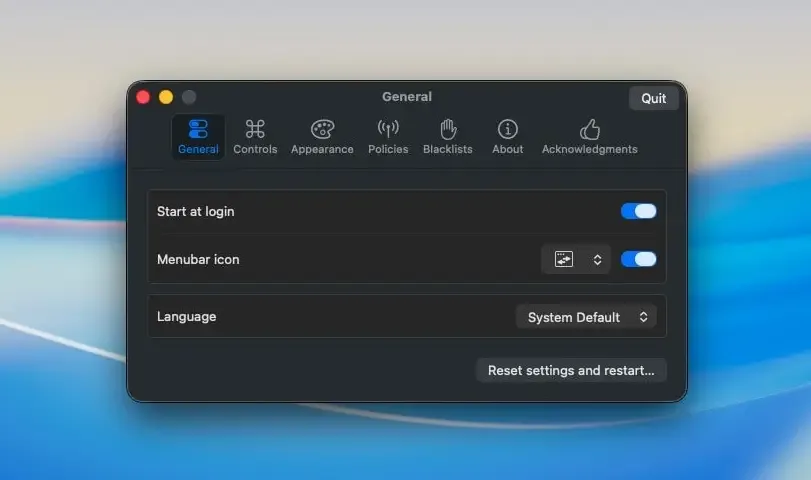The image size is (811, 480).
Task: Open the Language System Default dropdown
Action: coord(586,317)
